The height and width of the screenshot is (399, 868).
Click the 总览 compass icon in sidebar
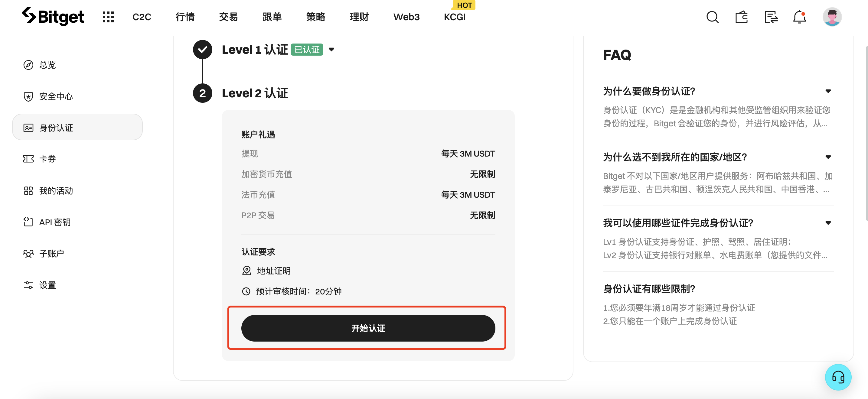tap(28, 65)
